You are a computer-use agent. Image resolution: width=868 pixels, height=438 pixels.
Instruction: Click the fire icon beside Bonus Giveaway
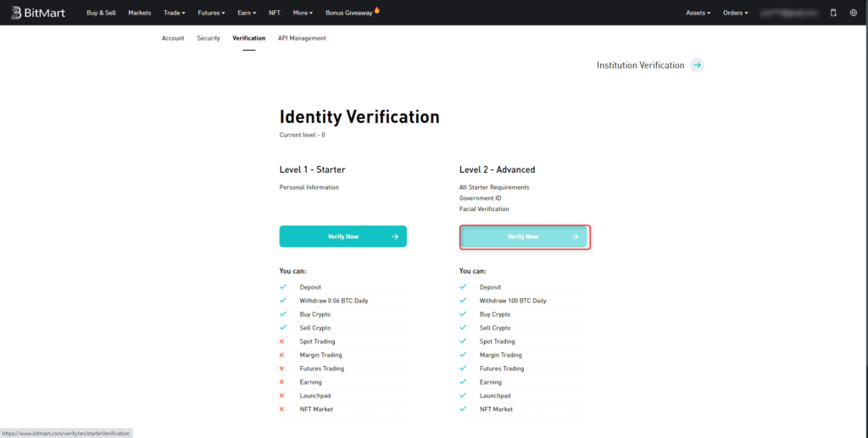(377, 11)
